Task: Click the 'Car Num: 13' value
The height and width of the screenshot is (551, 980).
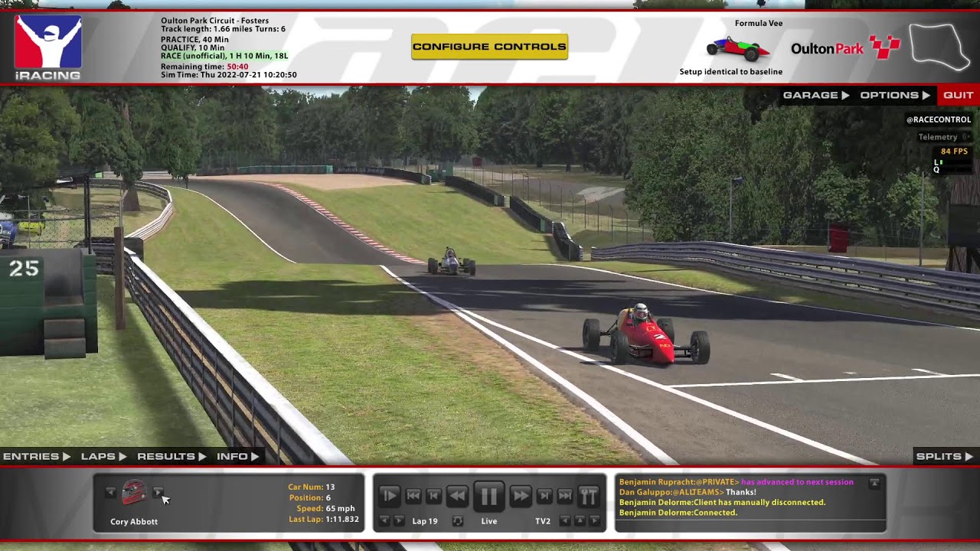Action: coord(312,487)
